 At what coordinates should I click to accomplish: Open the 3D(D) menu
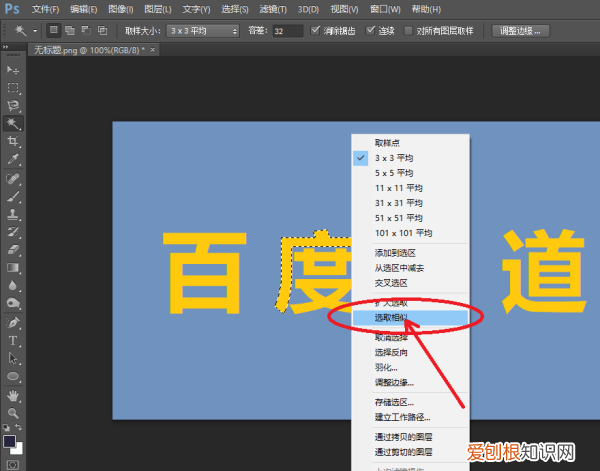pos(308,9)
